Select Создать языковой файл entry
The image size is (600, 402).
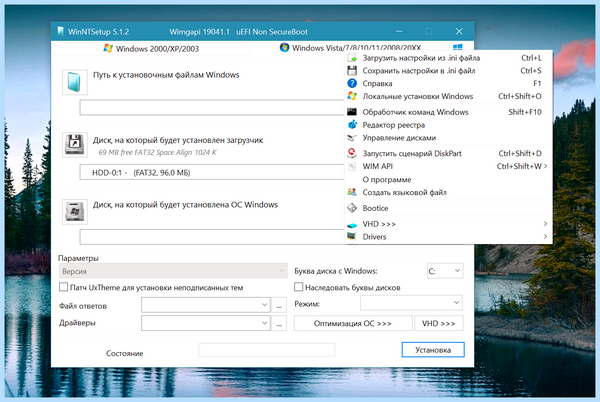tap(448, 192)
